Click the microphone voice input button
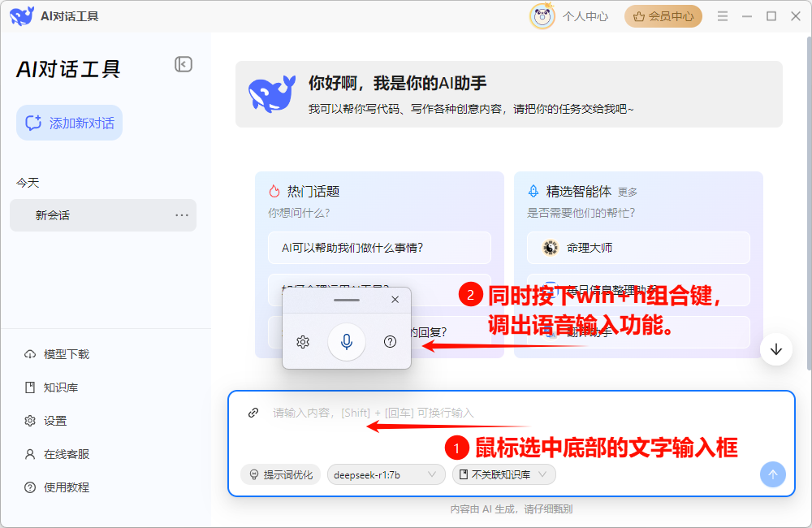The height and width of the screenshot is (528, 812). pos(347,342)
